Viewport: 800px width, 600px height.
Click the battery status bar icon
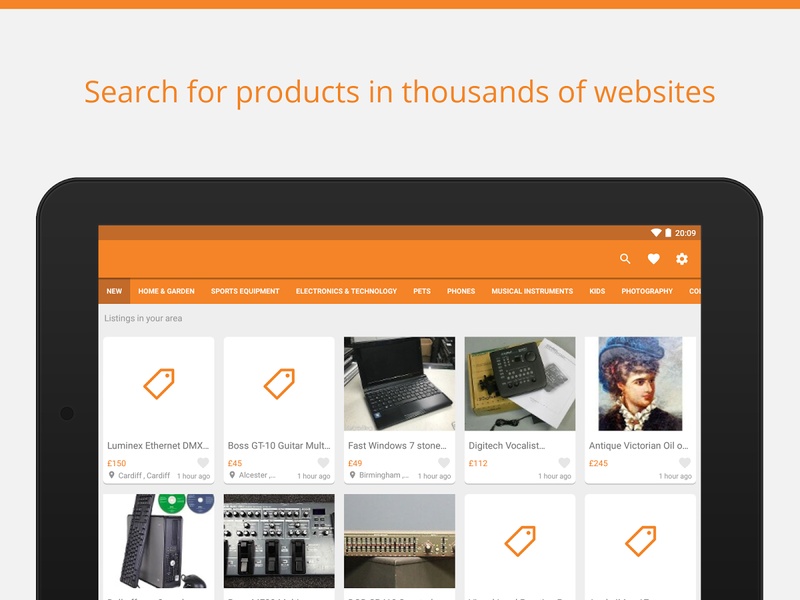(x=668, y=233)
